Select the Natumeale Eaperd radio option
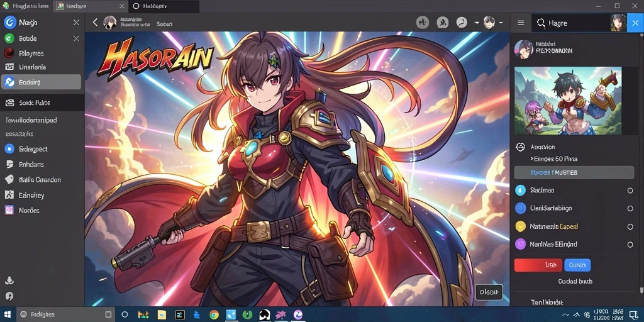Image resolution: width=644 pixels, height=322 pixels. [630, 226]
